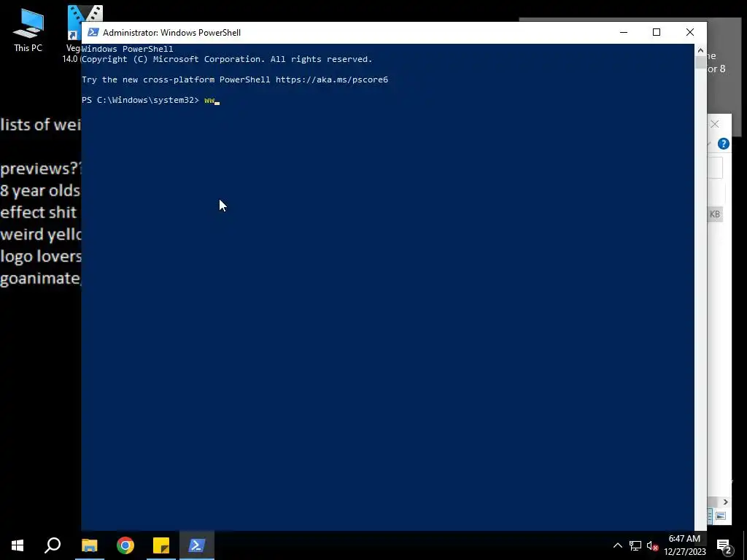Image resolution: width=747 pixels, height=560 pixels.
Task: Click the PS C:\Windows\system32> prompt text
Action: point(140,100)
